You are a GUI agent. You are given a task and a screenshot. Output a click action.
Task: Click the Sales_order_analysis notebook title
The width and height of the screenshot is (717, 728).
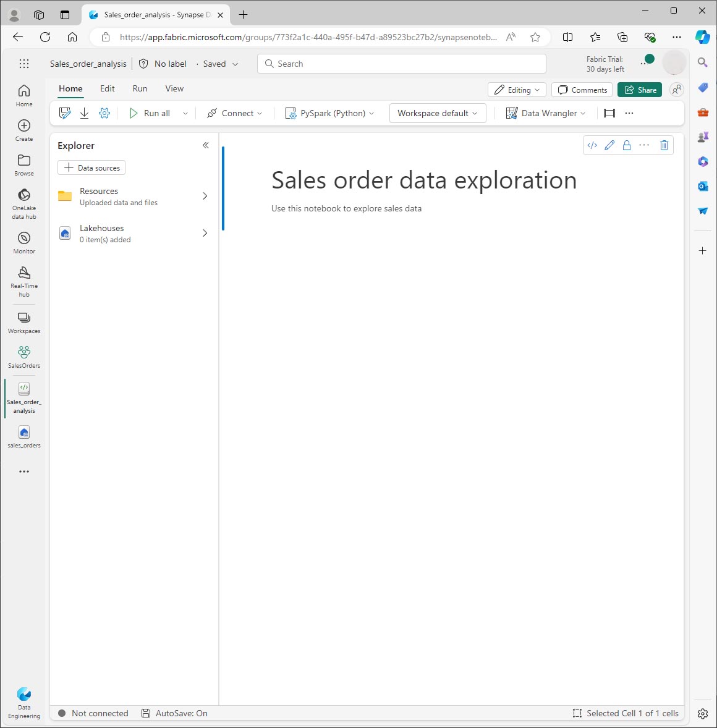(x=88, y=64)
